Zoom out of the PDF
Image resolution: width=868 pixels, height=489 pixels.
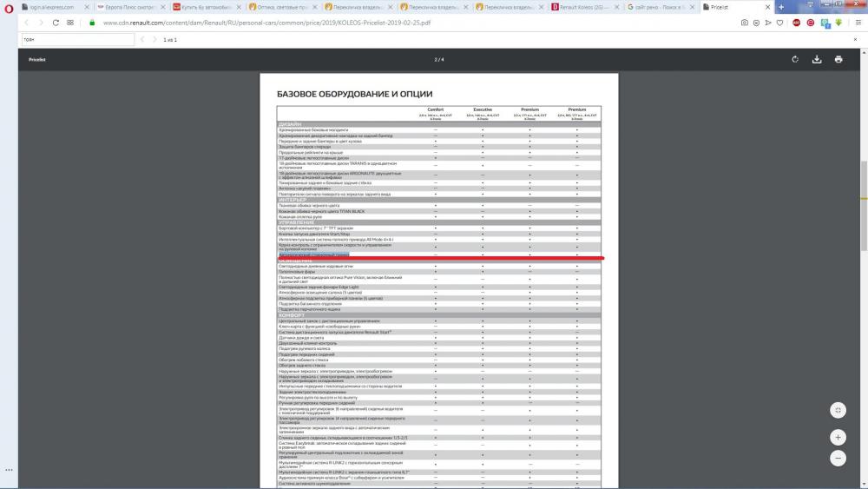tap(838, 458)
